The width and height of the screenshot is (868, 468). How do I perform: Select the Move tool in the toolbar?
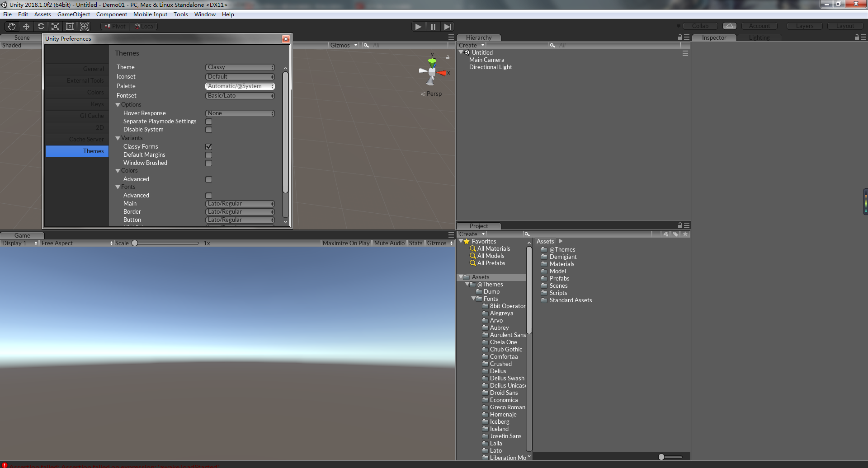pyautogui.click(x=26, y=26)
